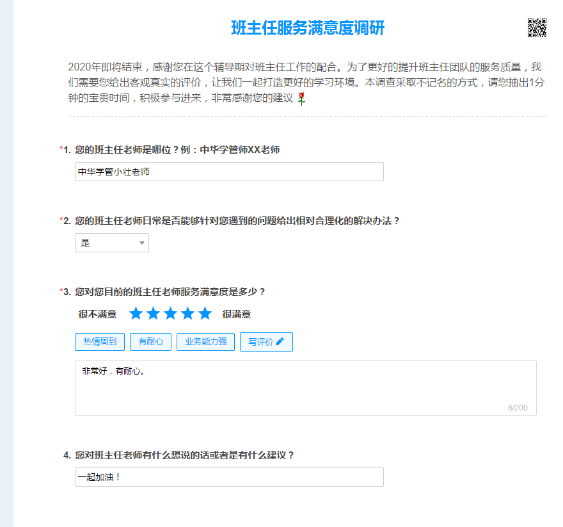Click the QR code icon
563x527 pixels.
pyautogui.click(x=537, y=27)
